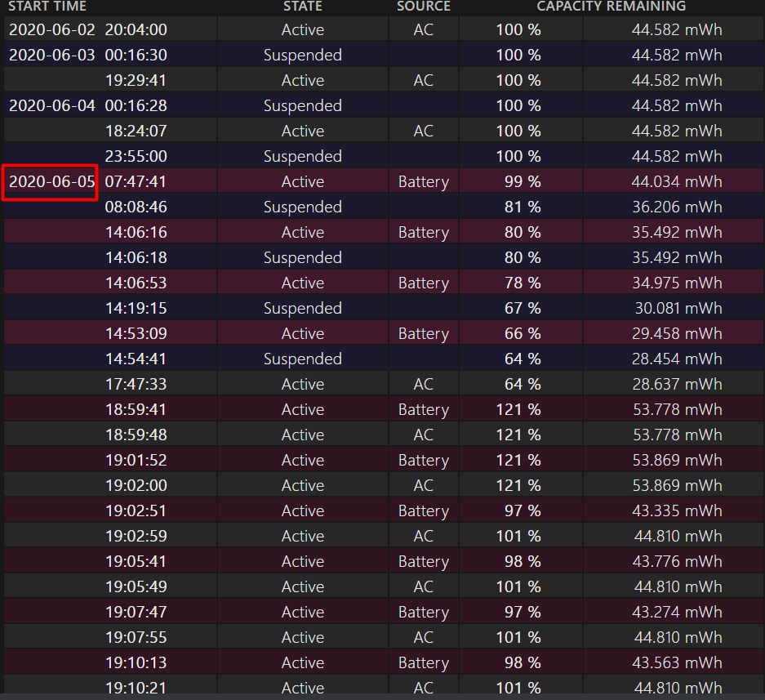The height and width of the screenshot is (700, 765).
Task: Click the start time 20:04:00
Action: [136, 29]
